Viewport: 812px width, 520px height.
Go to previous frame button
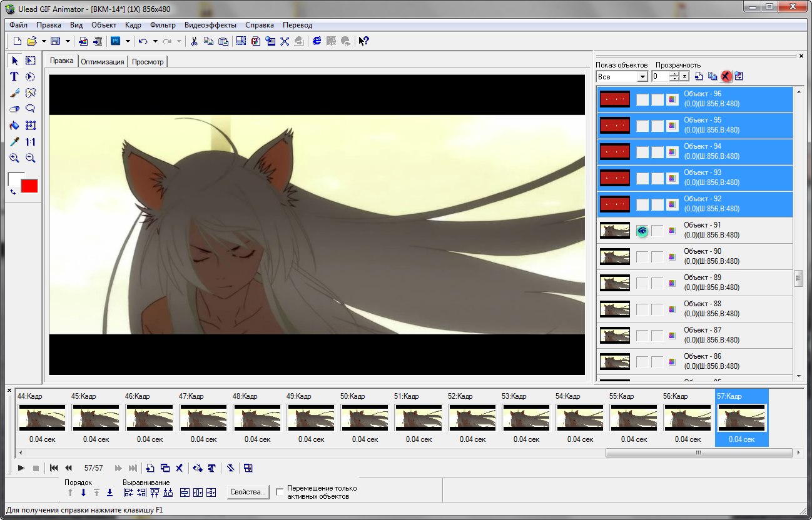tap(68, 467)
